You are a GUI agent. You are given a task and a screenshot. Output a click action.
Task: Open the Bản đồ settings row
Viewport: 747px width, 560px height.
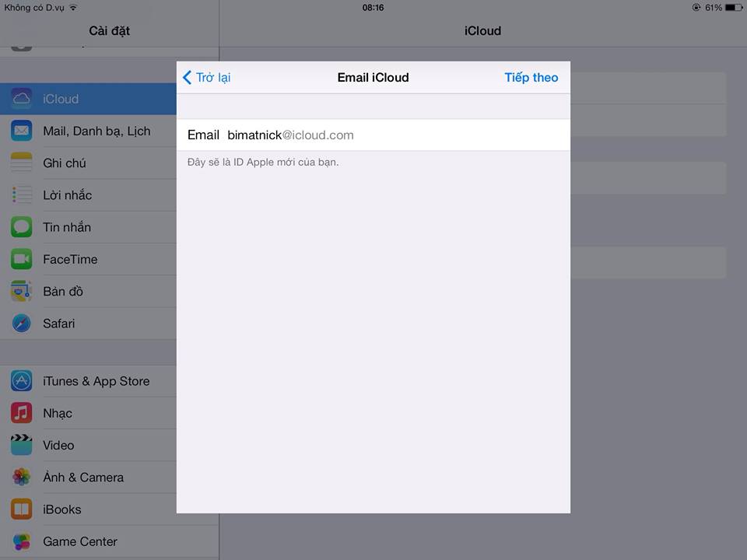click(x=88, y=292)
